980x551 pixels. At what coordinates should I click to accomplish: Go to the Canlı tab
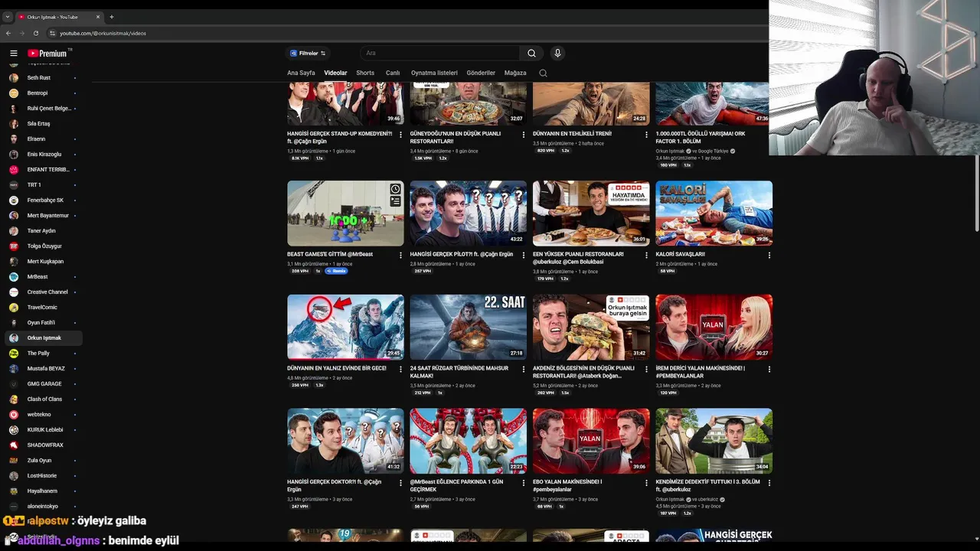393,73
